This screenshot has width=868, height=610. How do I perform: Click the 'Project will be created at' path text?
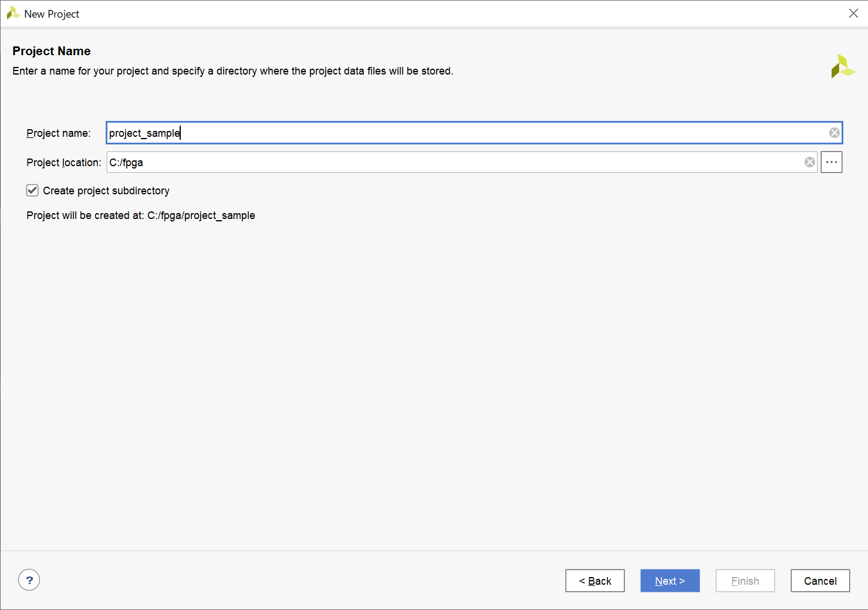click(141, 215)
